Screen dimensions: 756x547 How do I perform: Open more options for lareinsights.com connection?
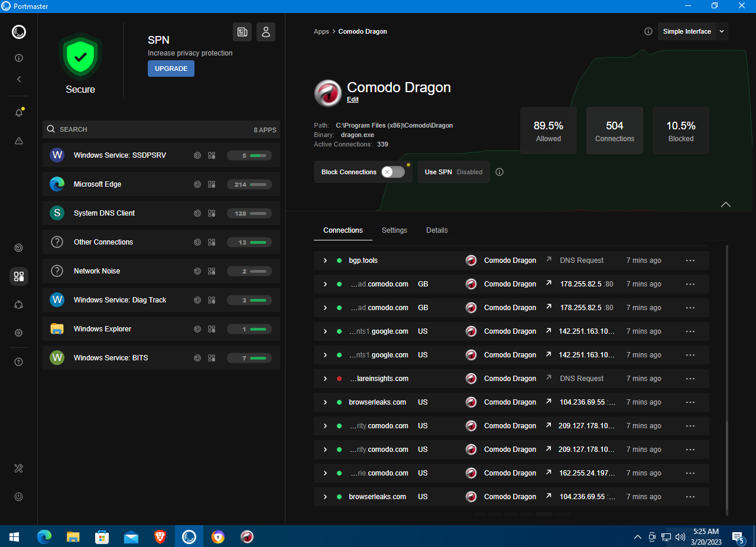click(x=690, y=379)
